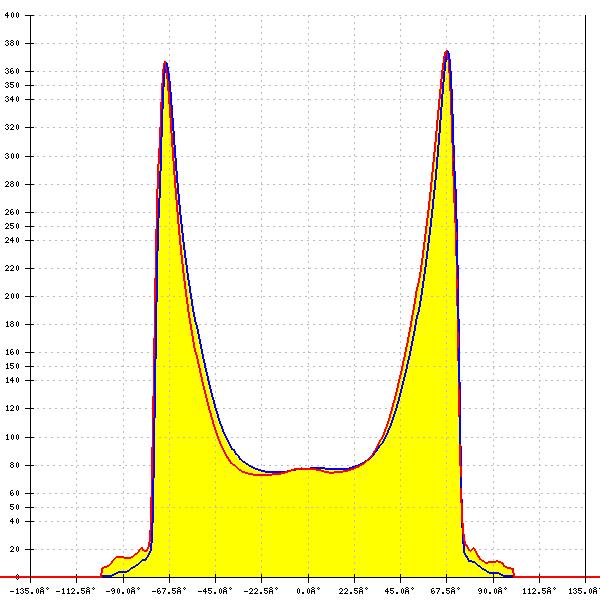This screenshot has height=600, width=600.
Task: Click the 0.0 degree horizontal axis label
Action: point(308,591)
